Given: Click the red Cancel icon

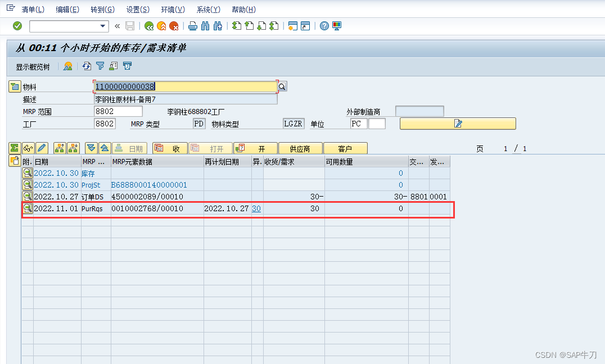Looking at the screenshot, I should click(174, 26).
